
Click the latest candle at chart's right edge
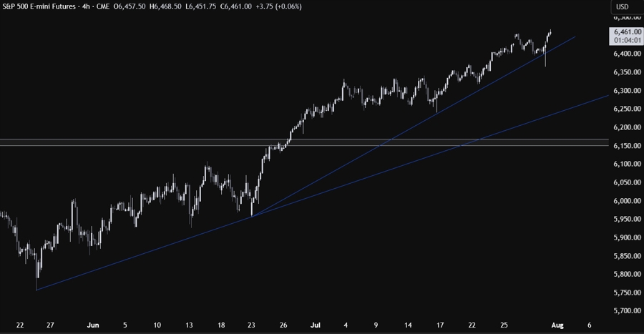click(550, 32)
